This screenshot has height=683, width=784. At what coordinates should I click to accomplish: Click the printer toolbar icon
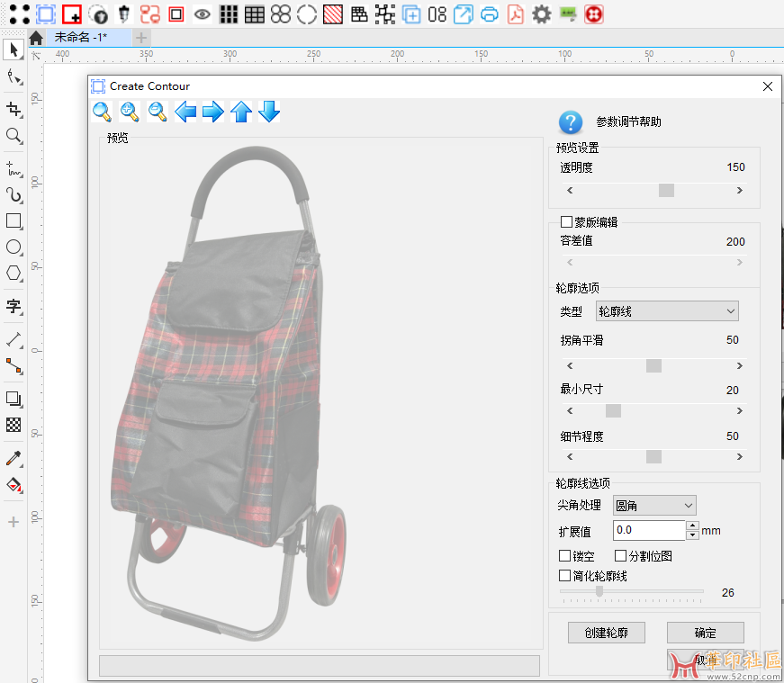point(490,14)
